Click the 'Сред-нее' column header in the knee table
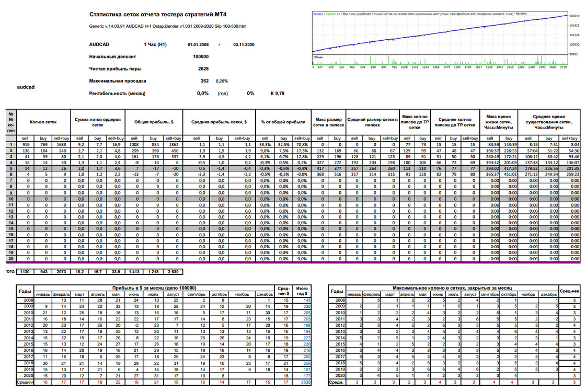This screenshot has height=392, width=586. pos(570,291)
